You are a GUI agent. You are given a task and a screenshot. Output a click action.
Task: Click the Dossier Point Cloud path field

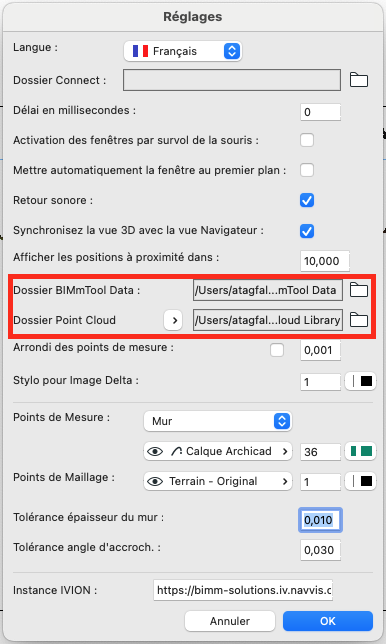click(268, 320)
